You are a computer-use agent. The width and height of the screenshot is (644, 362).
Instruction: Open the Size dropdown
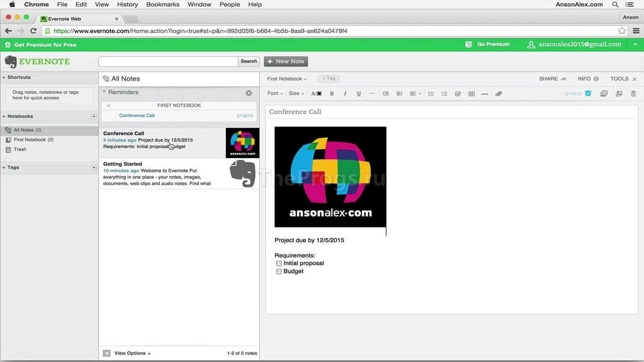(x=297, y=93)
